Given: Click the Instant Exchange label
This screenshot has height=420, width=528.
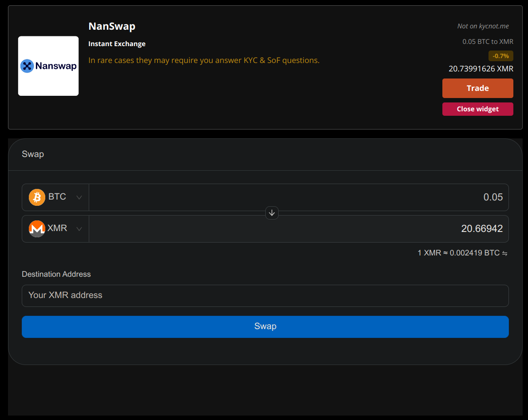Looking at the screenshot, I should tap(117, 44).
